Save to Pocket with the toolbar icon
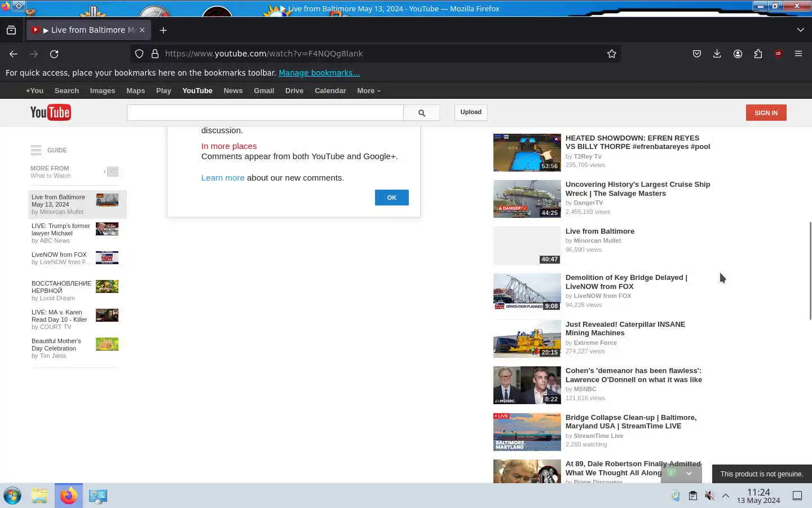812x508 pixels. tap(697, 54)
